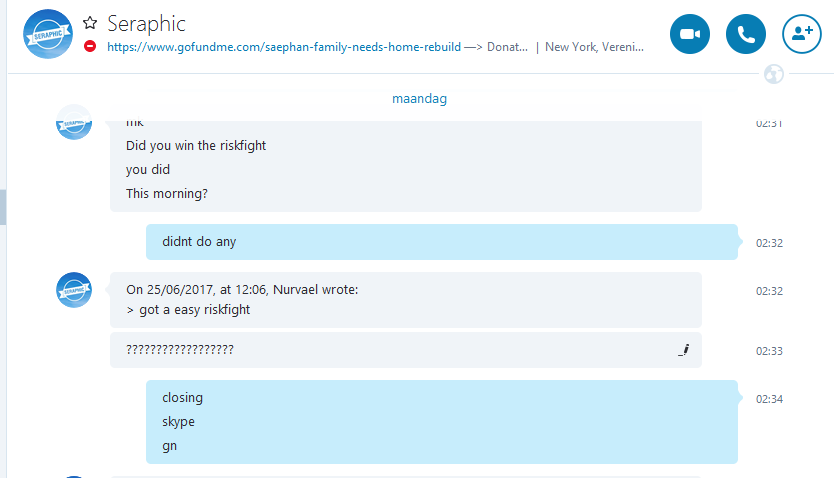Start a video call with Seraphic

click(x=690, y=34)
